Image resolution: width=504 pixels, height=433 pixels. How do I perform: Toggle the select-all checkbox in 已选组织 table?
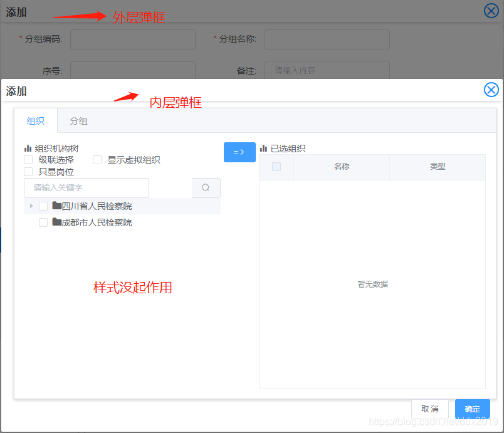276,167
